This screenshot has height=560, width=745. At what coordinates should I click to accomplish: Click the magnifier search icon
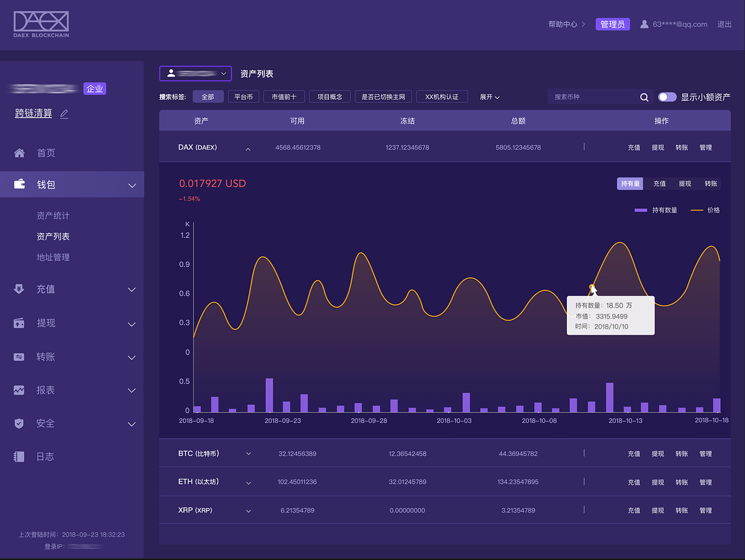tap(644, 97)
